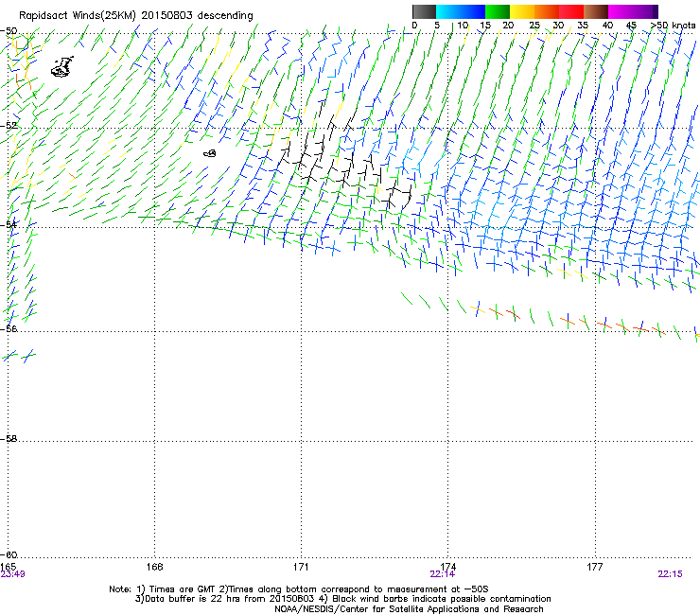Screen dimensions: 700x615
Task: Click the '-50' latitude axis label
Action: [x=9, y=31]
